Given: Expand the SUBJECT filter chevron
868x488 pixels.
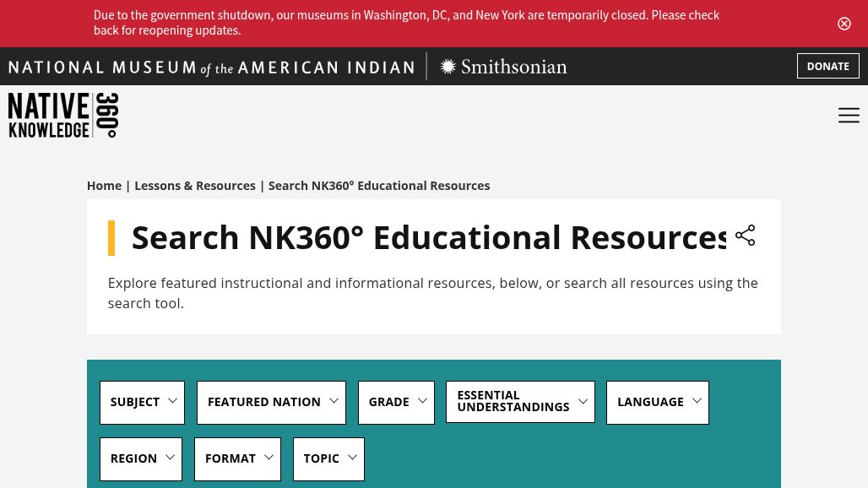Looking at the screenshot, I should coord(172,401).
